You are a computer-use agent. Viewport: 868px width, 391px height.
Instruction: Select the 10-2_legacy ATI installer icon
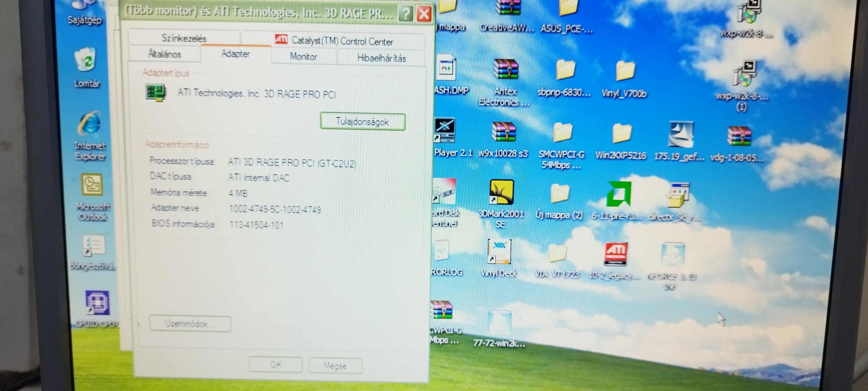615,261
